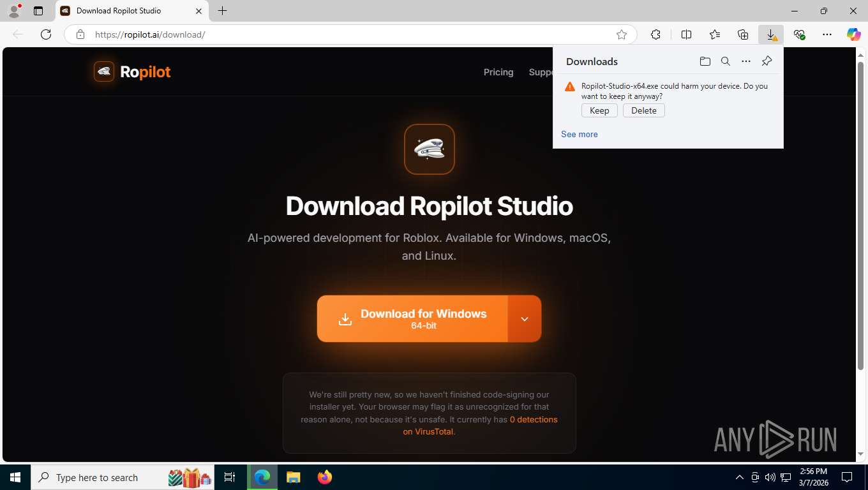The width and height of the screenshot is (868, 490).
Task: Expand the download options chevron
Action: click(x=525, y=318)
